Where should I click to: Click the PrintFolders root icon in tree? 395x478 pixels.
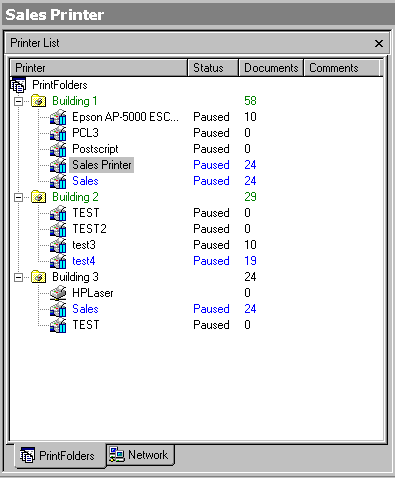pyautogui.click(x=18, y=85)
